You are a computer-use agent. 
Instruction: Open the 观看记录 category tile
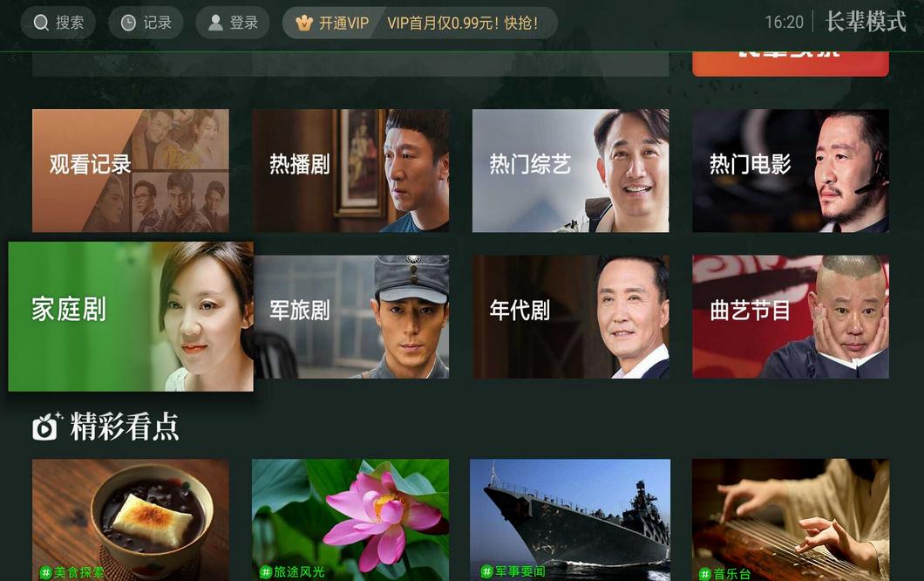point(130,170)
